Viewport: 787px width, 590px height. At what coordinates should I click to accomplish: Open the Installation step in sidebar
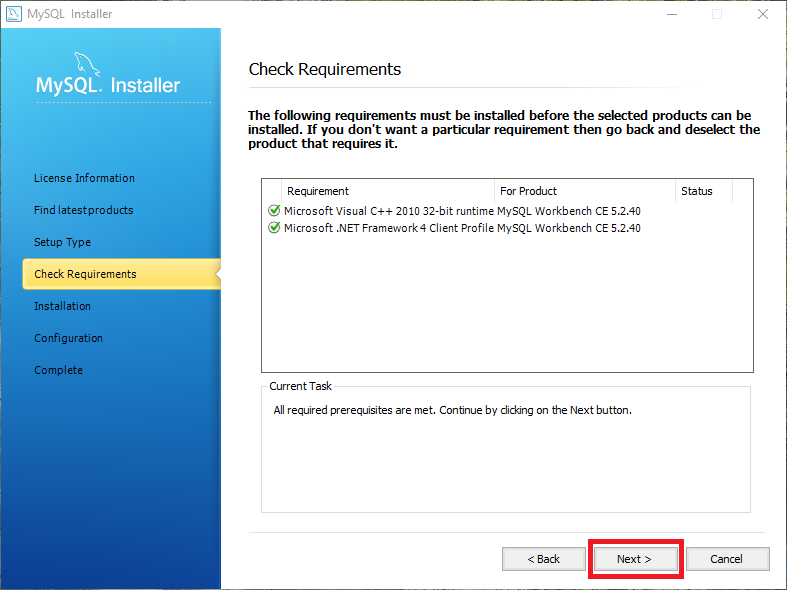pos(62,306)
